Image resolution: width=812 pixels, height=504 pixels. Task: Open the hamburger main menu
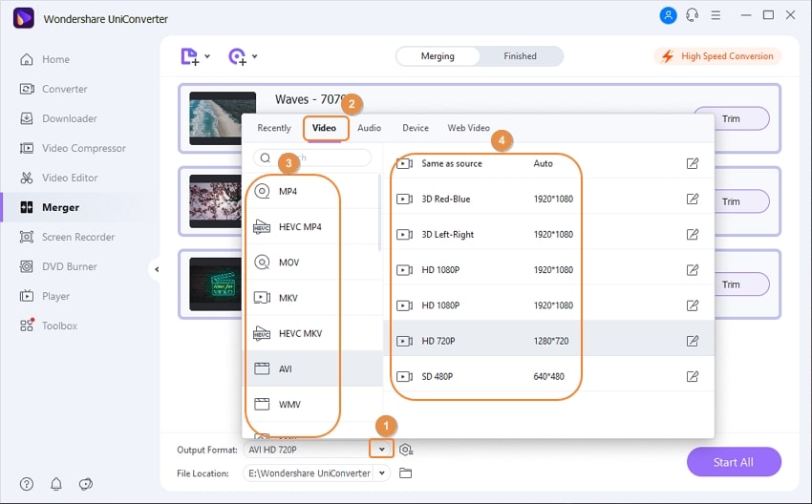pos(716,15)
